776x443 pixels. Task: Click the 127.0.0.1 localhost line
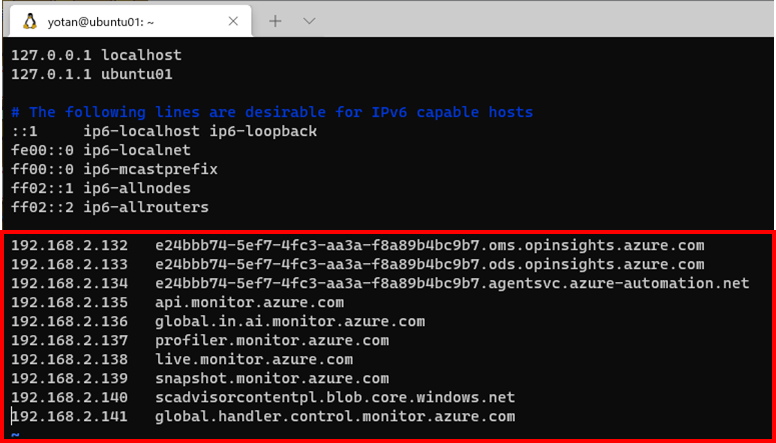coord(97,55)
